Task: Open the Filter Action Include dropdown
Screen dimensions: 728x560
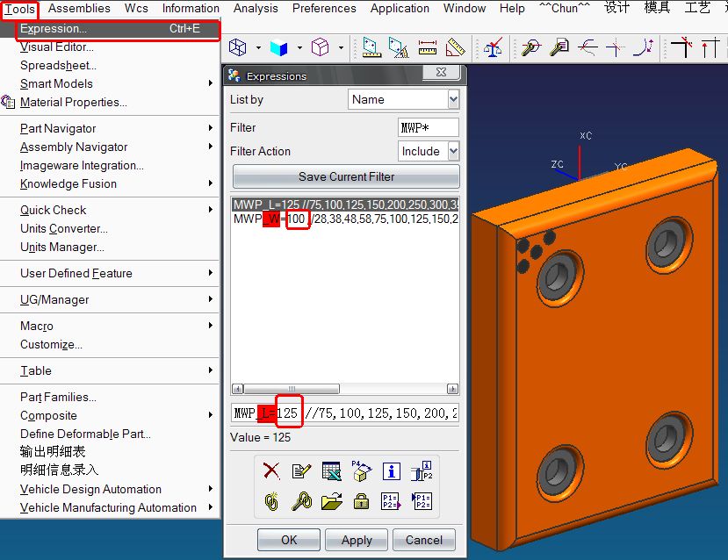Action: tap(454, 151)
